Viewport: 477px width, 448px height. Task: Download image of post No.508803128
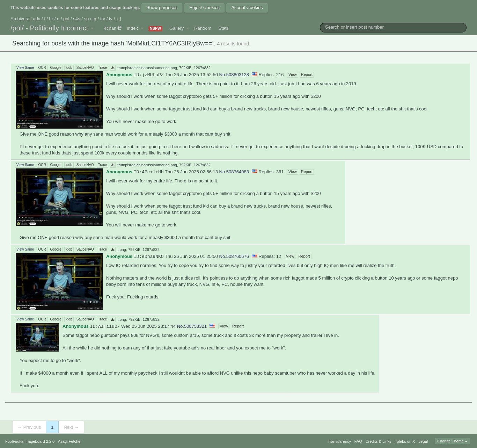coord(112,68)
